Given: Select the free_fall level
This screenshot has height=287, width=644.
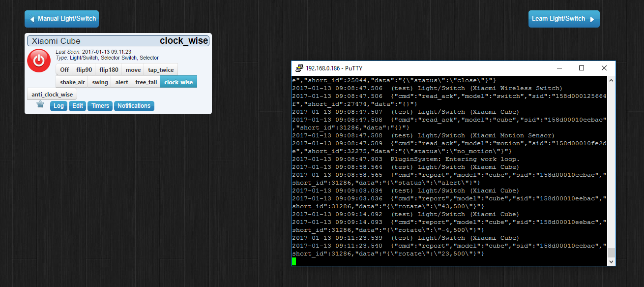Looking at the screenshot, I should (x=146, y=82).
